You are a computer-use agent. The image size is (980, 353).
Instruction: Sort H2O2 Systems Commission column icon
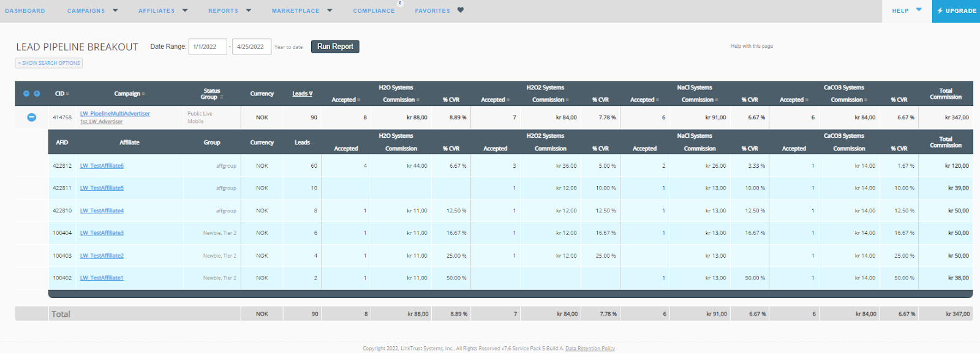pyautogui.click(x=567, y=100)
